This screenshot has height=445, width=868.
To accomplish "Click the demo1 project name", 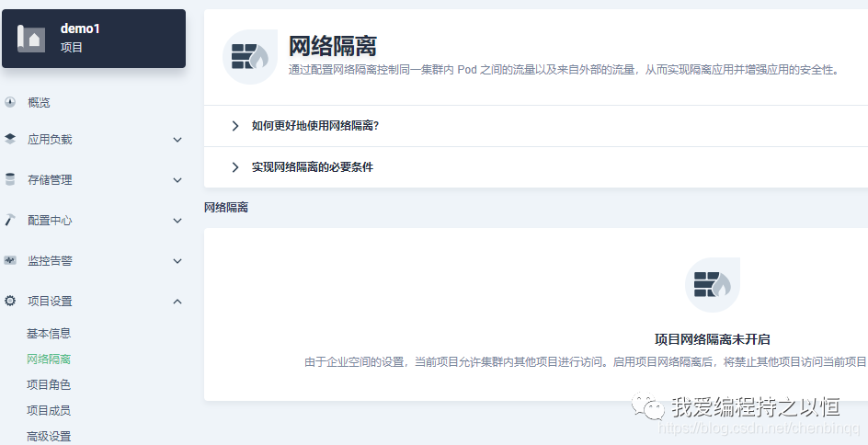I will pyautogui.click(x=80, y=29).
